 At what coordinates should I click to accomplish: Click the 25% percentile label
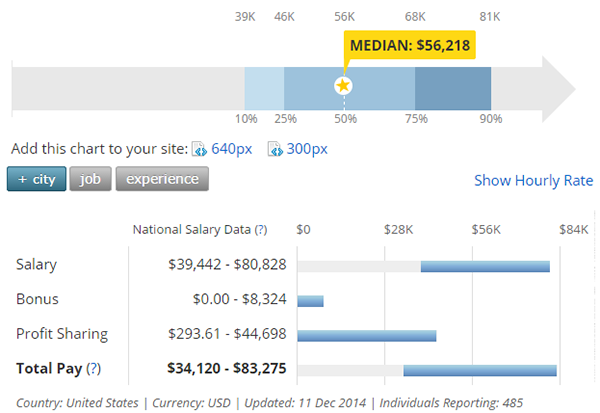coord(285,119)
